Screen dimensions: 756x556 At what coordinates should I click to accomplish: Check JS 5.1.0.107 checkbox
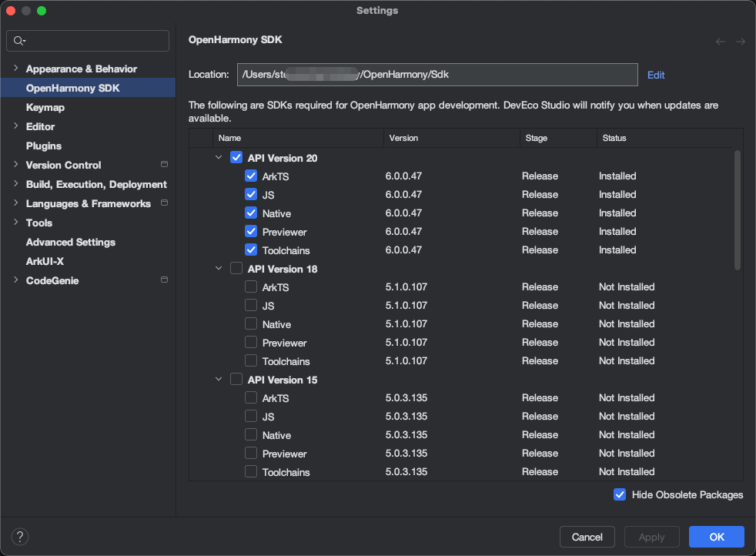(x=251, y=305)
